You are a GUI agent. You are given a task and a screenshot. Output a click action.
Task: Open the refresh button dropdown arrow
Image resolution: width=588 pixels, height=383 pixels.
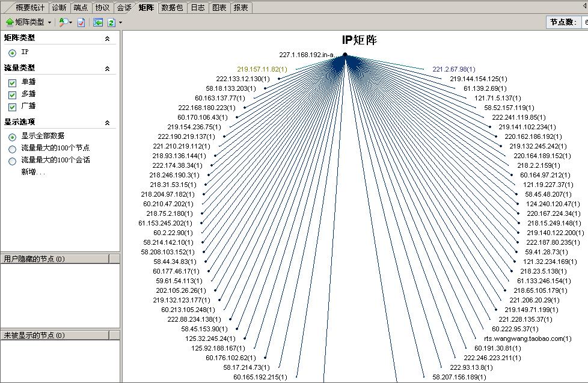[120, 23]
